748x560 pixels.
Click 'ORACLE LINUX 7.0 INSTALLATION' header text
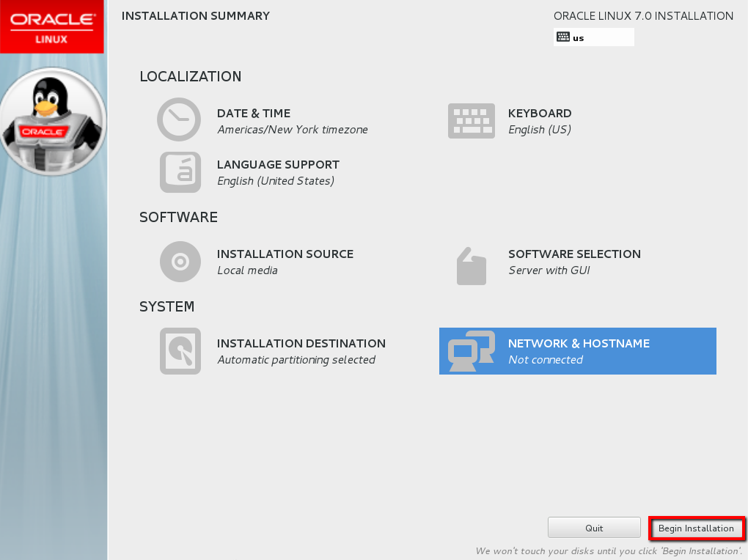pyautogui.click(x=644, y=15)
